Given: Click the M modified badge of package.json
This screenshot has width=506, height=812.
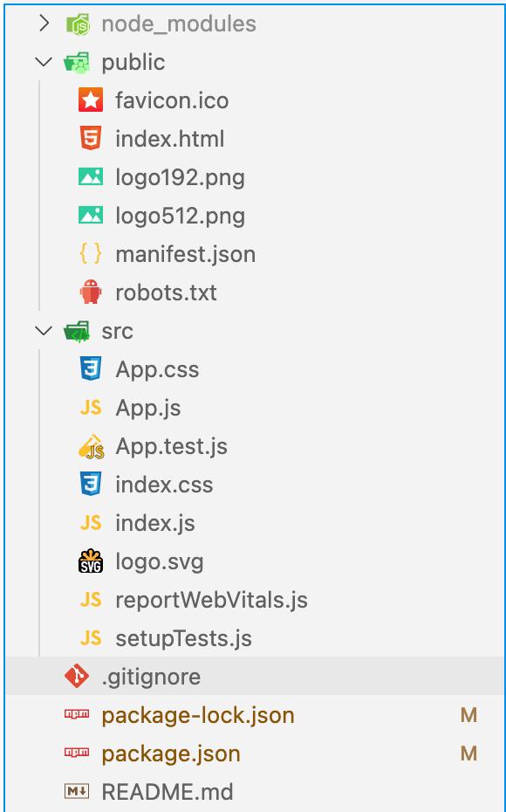Looking at the screenshot, I should pos(468,754).
